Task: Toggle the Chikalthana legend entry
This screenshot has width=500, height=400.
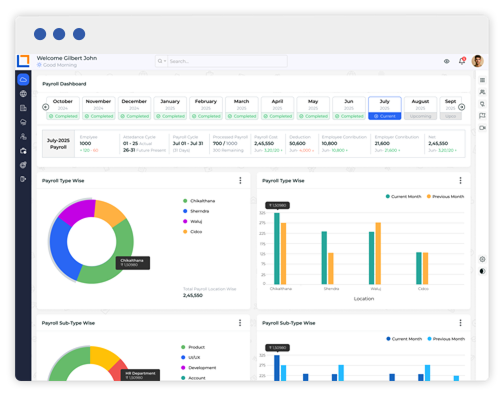Action: coord(199,201)
